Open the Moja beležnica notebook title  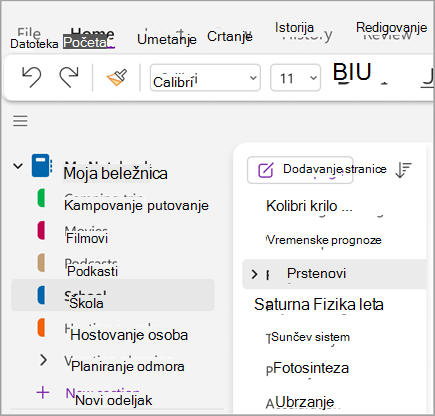[115, 173]
